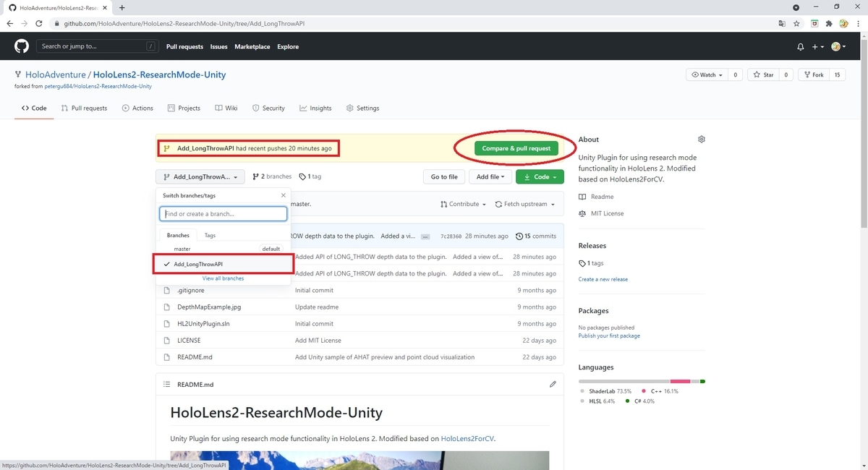868x470 pixels.
Task: Open Pull requests in top navigation
Action: 184,46
